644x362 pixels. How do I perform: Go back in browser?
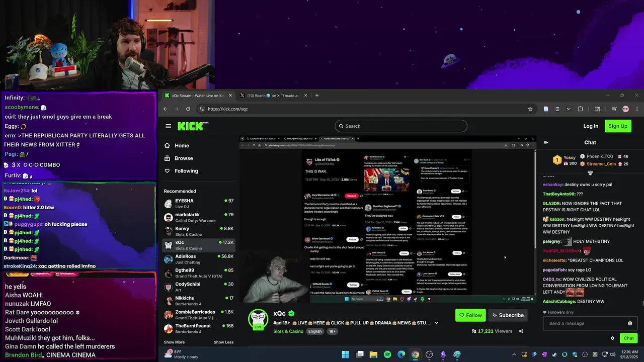(x=166, y=109)
